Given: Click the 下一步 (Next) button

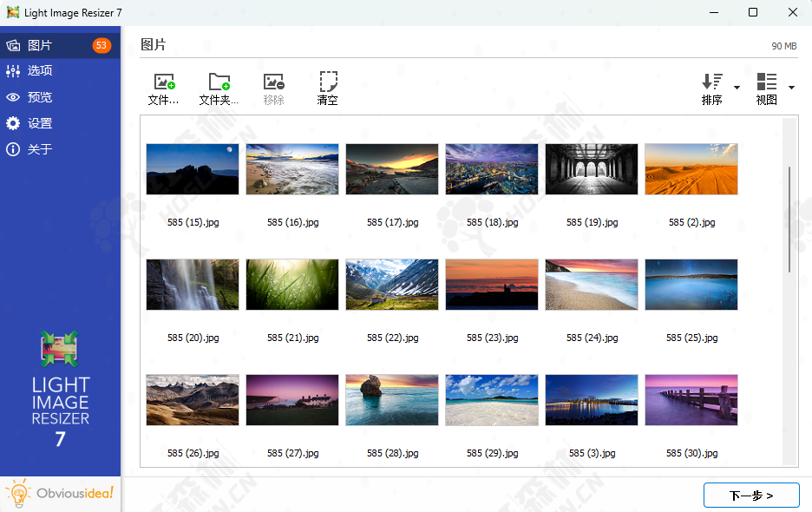Looking at the screenshot, I should click(x=751, y=496).
